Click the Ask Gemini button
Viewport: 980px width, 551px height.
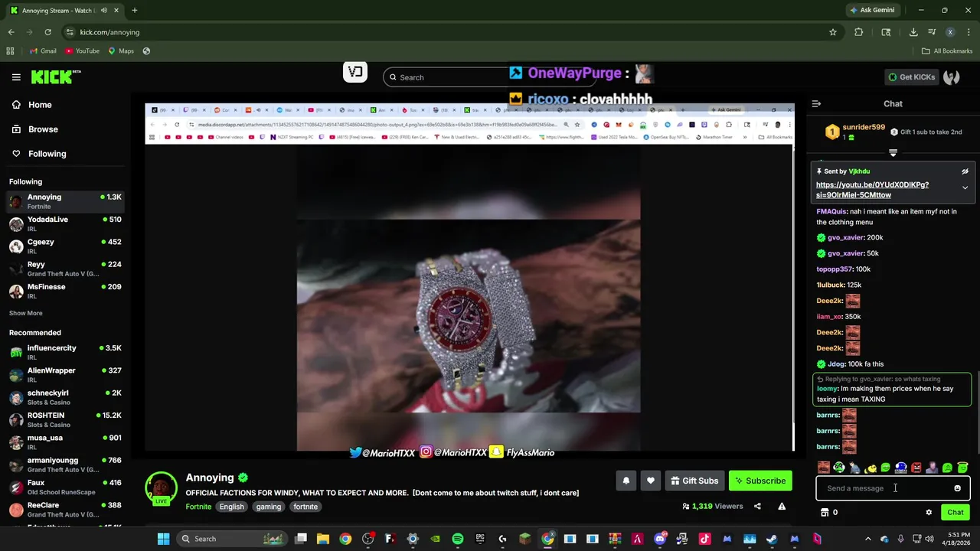(x=871, y=10)
